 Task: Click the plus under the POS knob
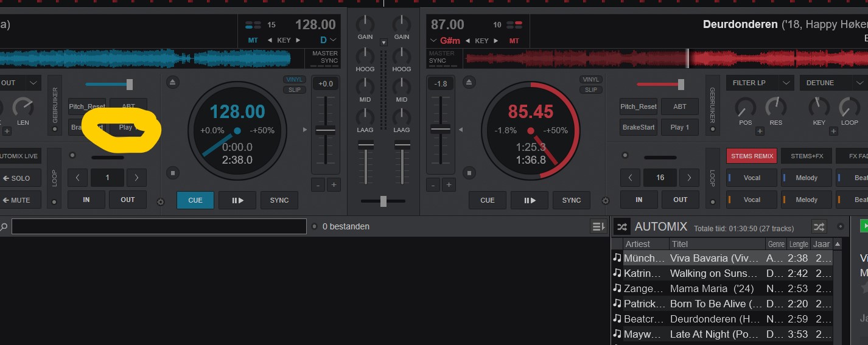click(760, 131)
